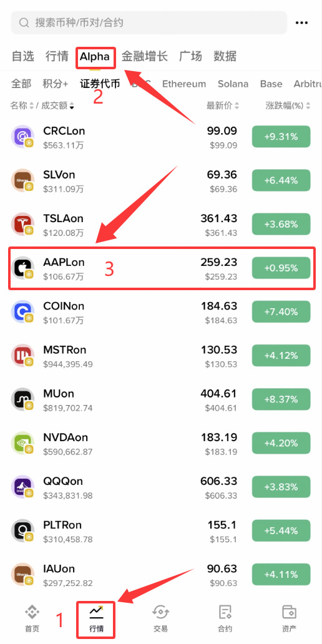Select the Solana chain filter
Screen dimensions: 322x644
233,84
